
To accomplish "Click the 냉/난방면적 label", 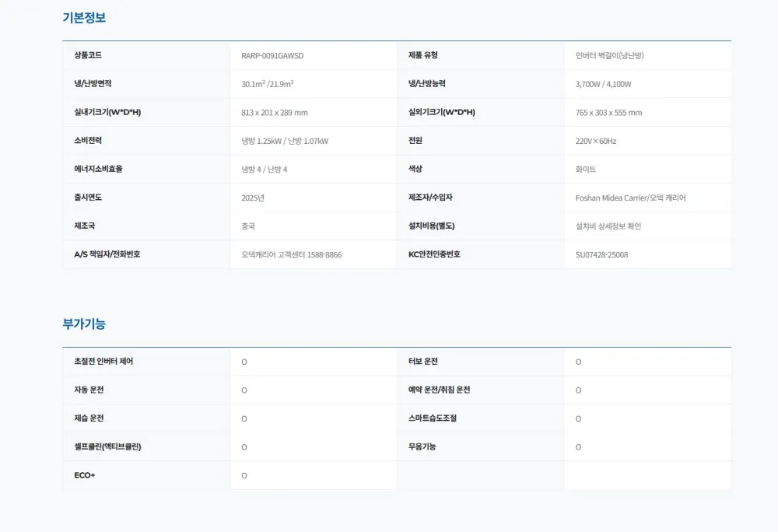I will coord(93,83).
